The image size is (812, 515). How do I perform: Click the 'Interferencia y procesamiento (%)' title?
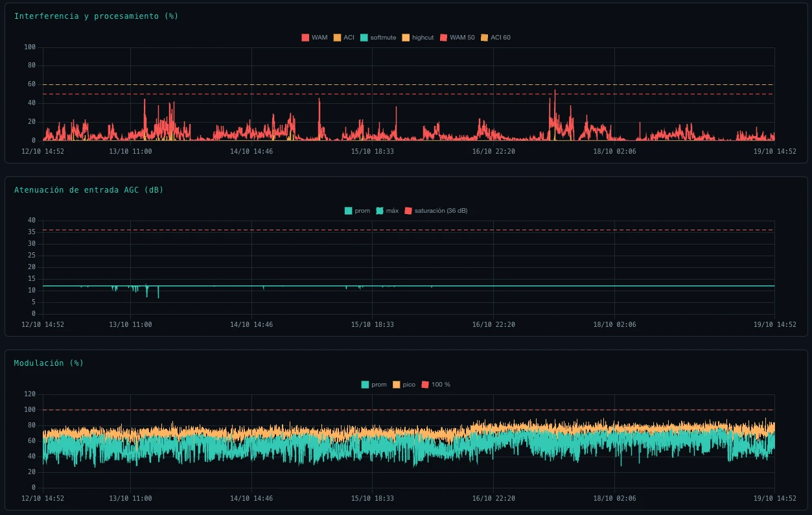pos(96,16)
